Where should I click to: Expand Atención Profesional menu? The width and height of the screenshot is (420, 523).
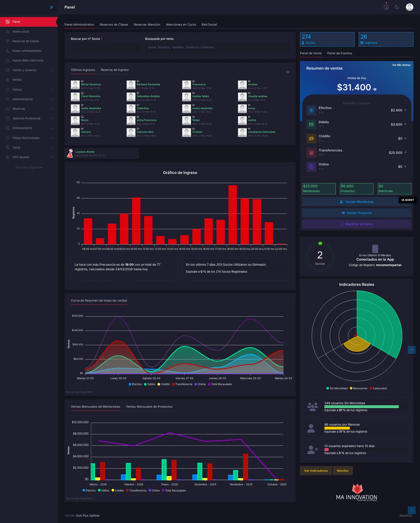pos(29,119)
